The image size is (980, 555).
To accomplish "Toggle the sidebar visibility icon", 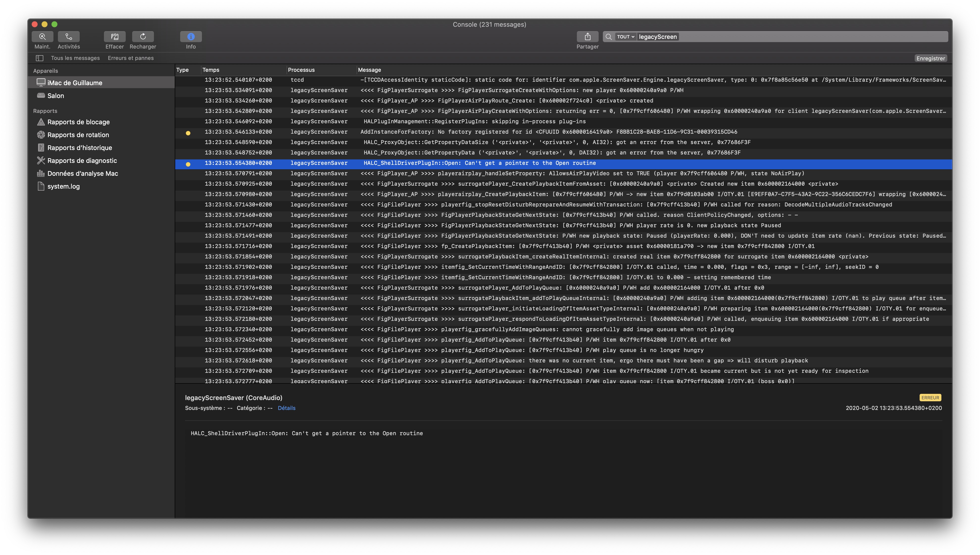I will click(39, 58).
